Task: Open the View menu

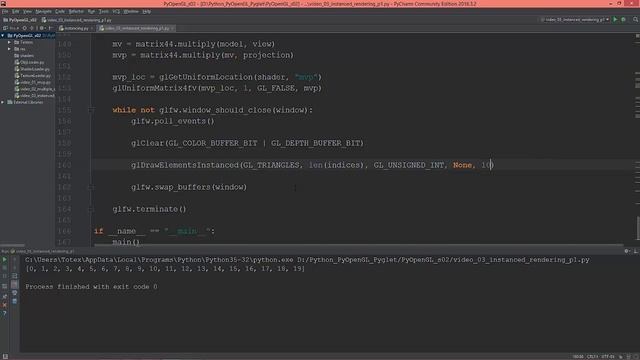Action: (x=27, y=11)
